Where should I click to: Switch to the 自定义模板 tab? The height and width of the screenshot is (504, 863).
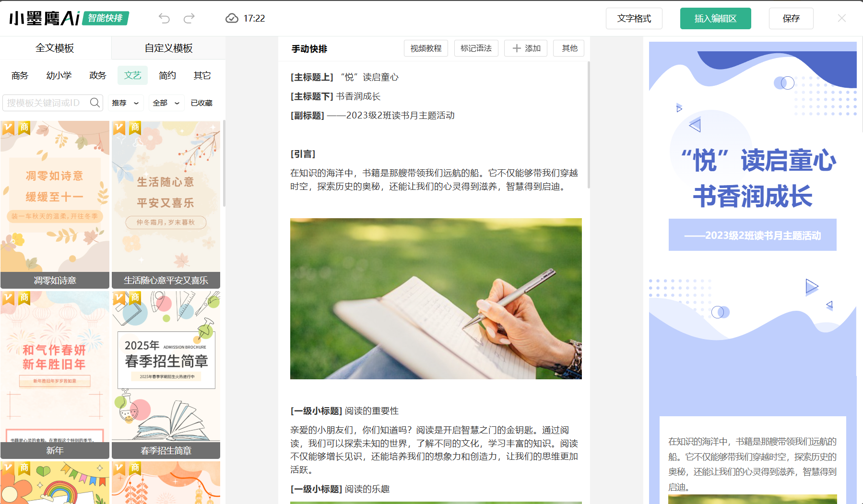pos(168,48)
